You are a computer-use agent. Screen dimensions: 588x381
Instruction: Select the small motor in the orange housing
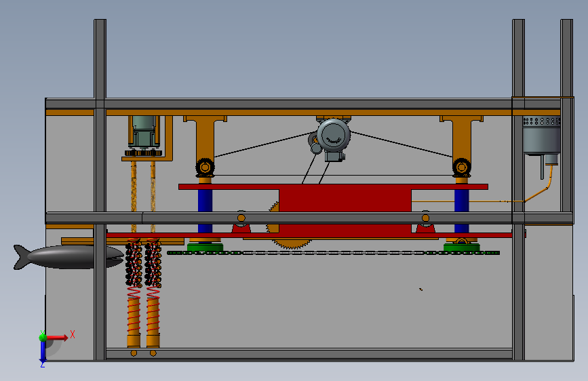144,132
